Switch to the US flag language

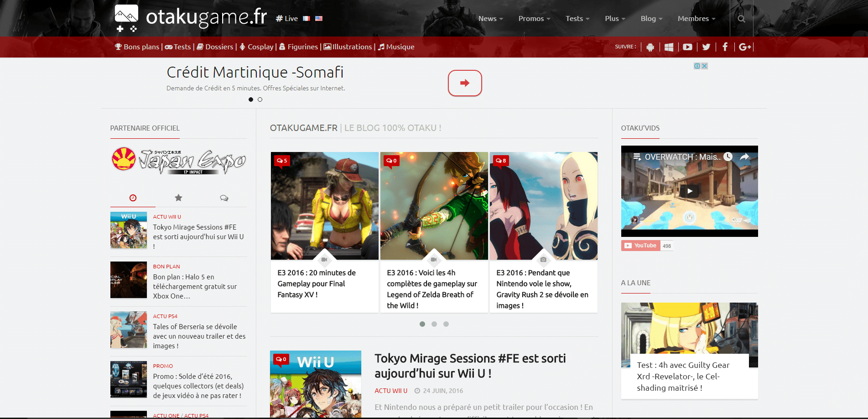[x=319, y=19]
